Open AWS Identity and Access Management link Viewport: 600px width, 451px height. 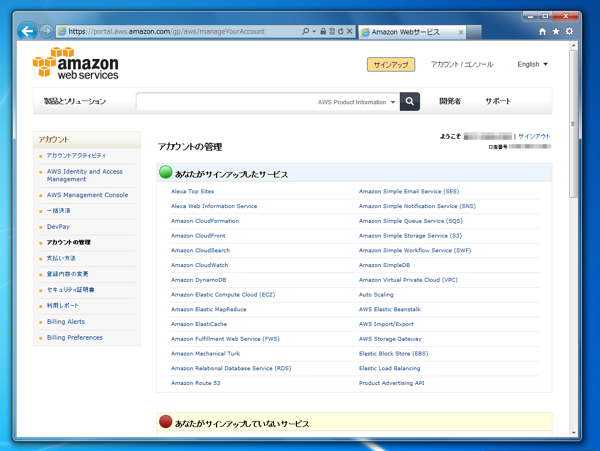(x=85, y=175)
